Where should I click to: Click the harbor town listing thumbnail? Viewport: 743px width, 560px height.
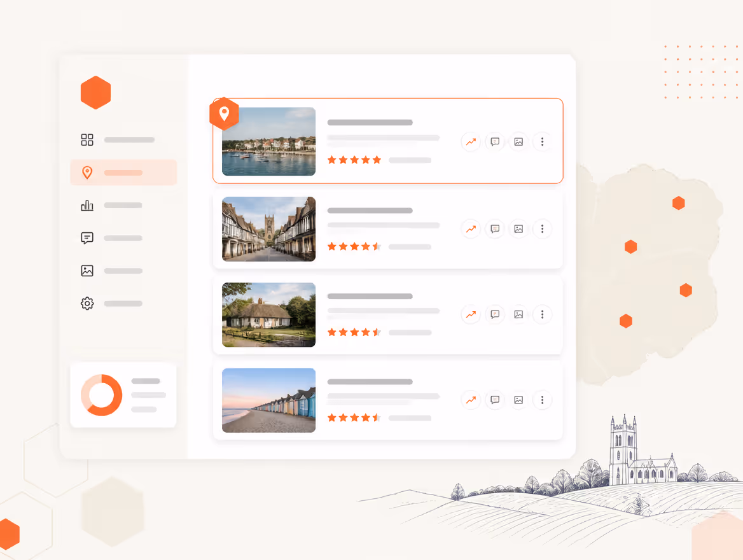pyautogui.click(x=268, y=141)
